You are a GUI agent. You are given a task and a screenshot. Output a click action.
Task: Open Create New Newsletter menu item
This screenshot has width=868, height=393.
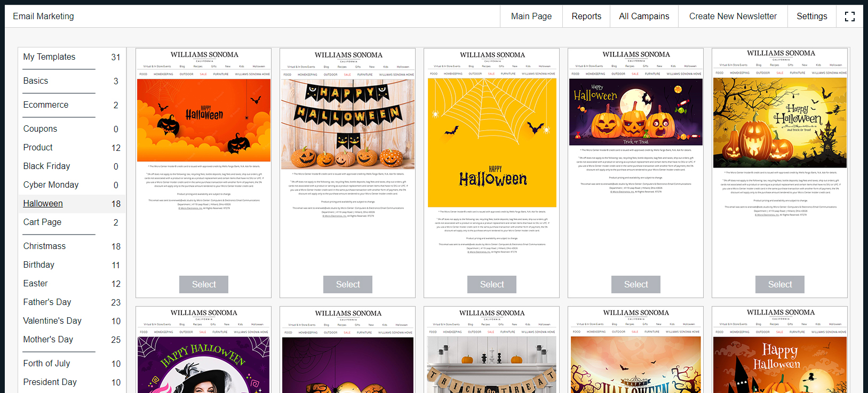tap(733, 17)
